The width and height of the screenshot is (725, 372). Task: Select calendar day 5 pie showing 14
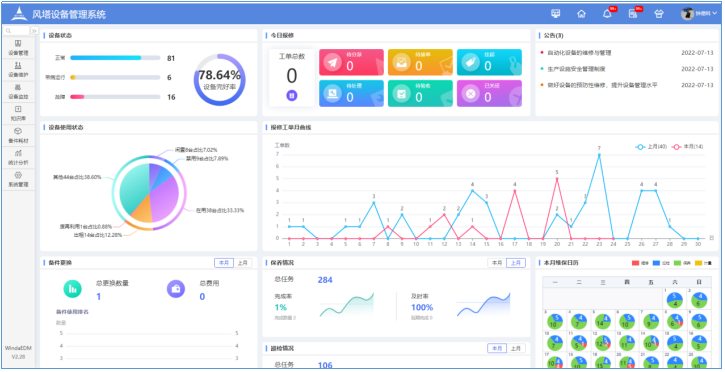click(602, 321)
